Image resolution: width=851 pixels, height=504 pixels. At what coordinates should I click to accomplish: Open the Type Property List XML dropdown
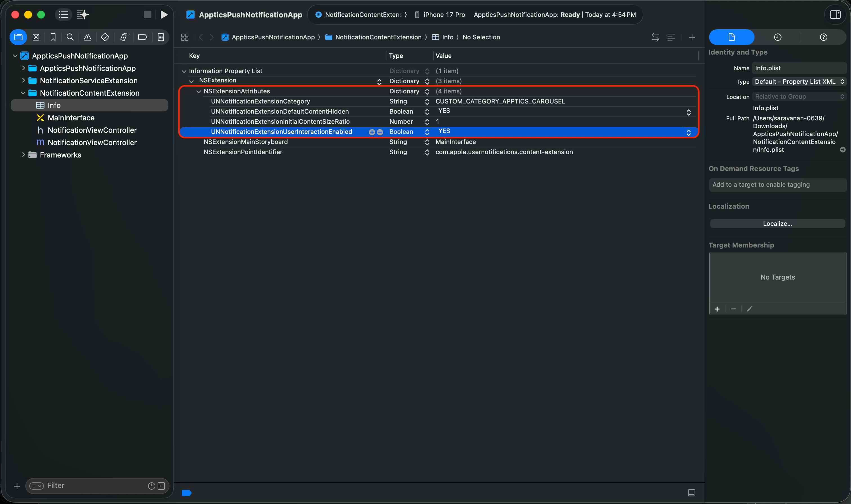coord(799,82)
